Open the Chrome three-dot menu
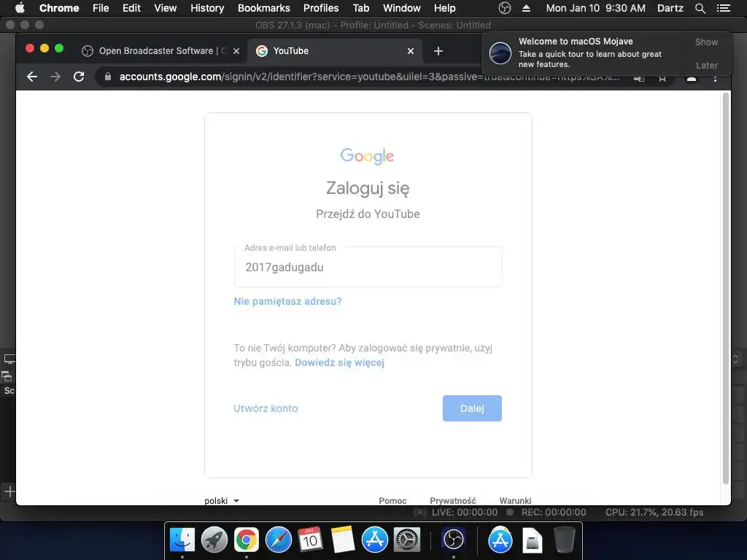 (x=715, y=77)
